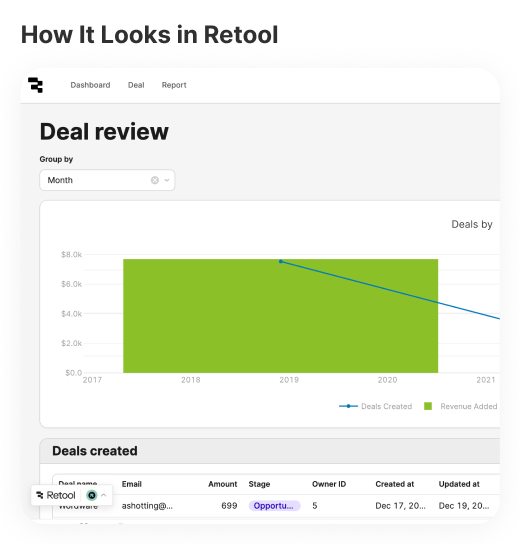Click the Created at cell Dec 17, 20...
Viewport: 520px width, 544px height.
point(400,506)
